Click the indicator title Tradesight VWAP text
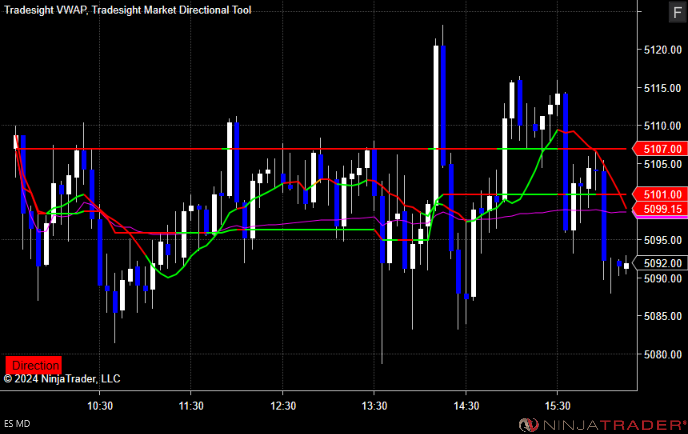Viewport: 688px width, 434px height. pos(46,10)
